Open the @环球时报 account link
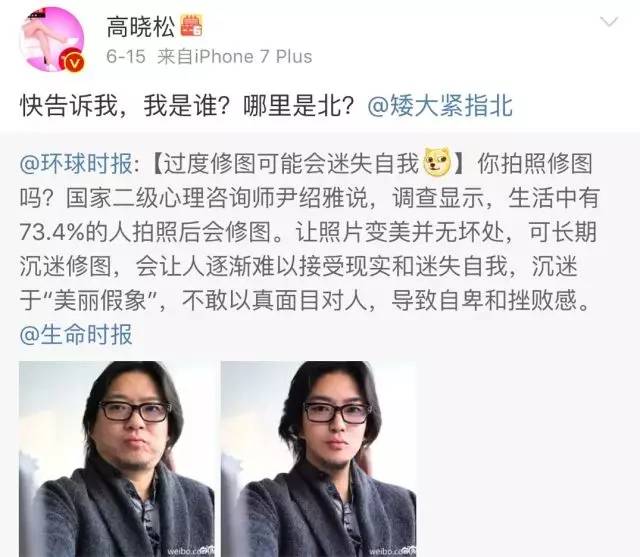This screenshot has width=640, height=557. click(x=76, y=163)
